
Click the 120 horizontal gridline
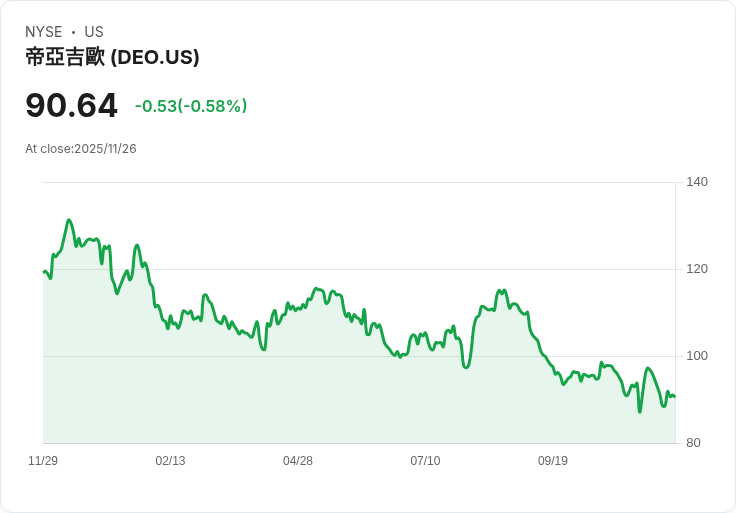pyautogui.click(x=359, y=269)
